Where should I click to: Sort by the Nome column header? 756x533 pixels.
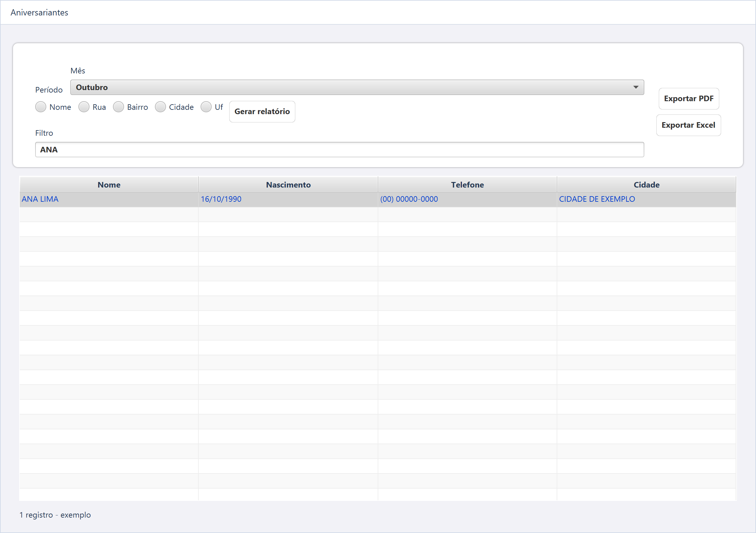pos(109,185)
